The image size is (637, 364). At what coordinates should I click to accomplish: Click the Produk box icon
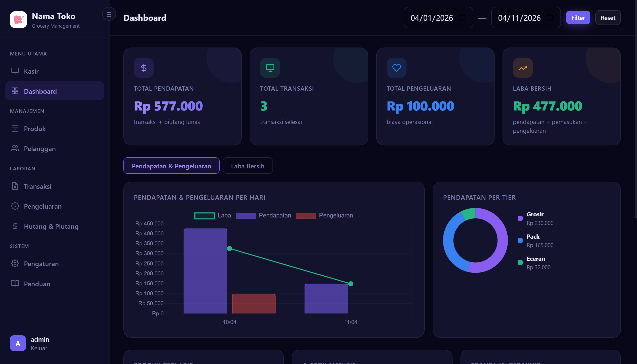[15, 129]
